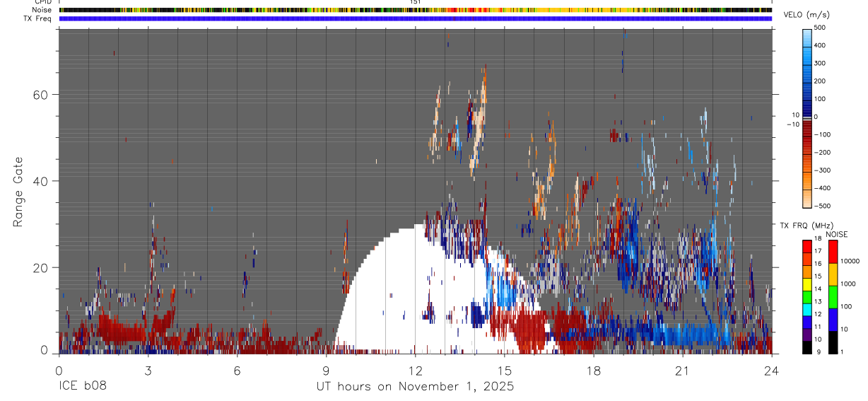Select the 16 label on TX FRQ scale
The width and height of the screenshot is (868, 401).
[819, 264]
